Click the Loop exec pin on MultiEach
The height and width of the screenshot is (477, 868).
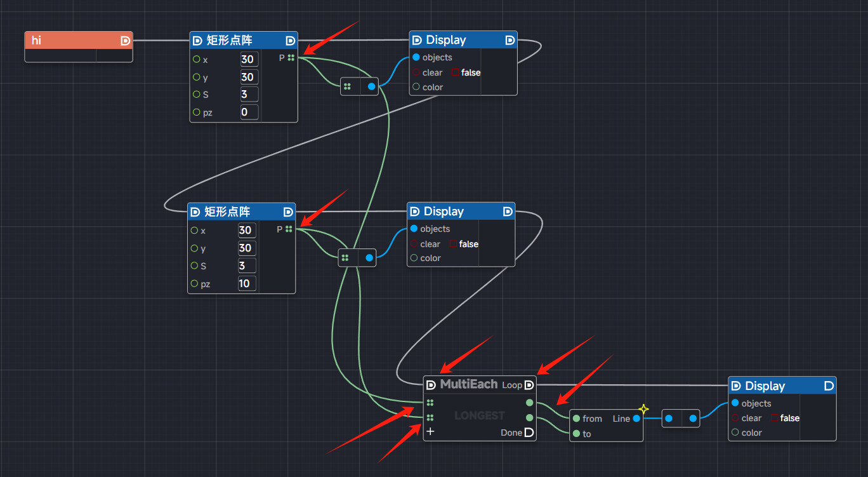pyautogui.click(x=529, y=385)
